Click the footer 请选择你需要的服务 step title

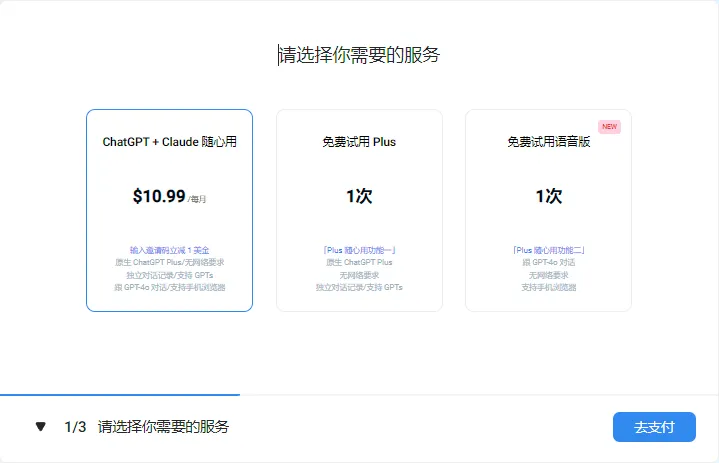pos(163,427)
